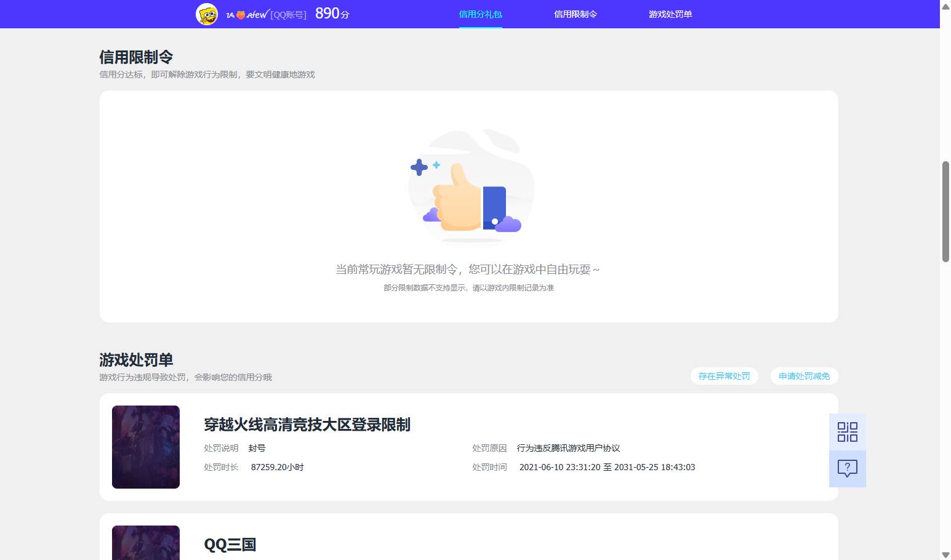Switch to the 信用分礼包 tab
The image size is (951, 560).
tap(481, 14)
